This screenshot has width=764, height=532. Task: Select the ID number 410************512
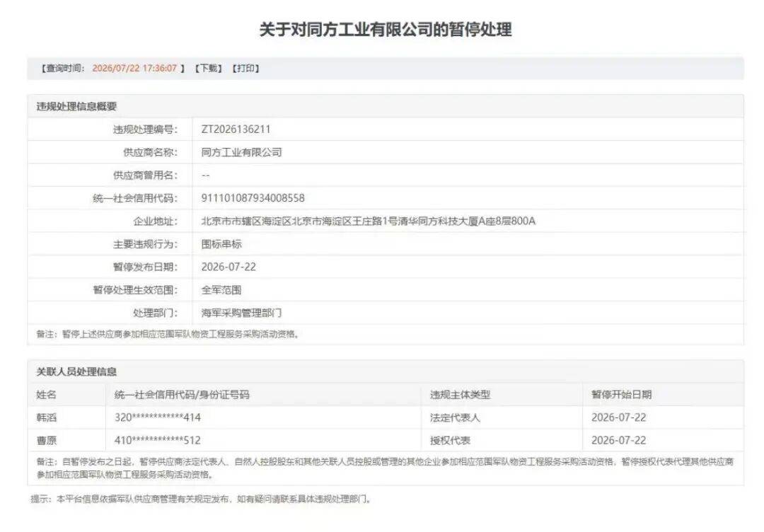click(157, 441)
